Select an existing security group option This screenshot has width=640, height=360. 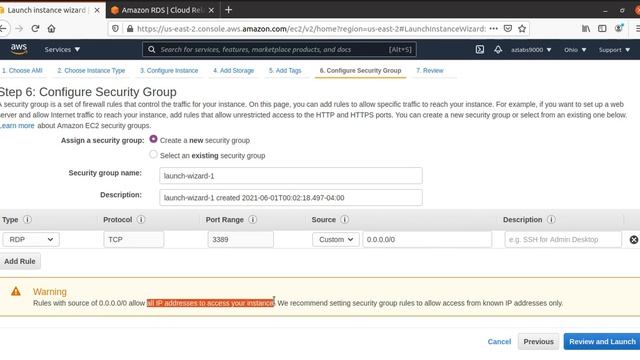tap(153, 155)
